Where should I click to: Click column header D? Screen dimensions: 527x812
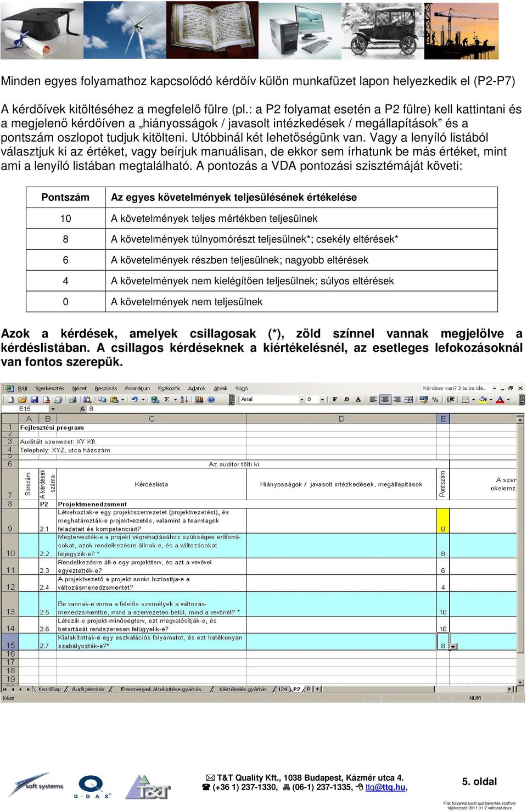point(341,418)
